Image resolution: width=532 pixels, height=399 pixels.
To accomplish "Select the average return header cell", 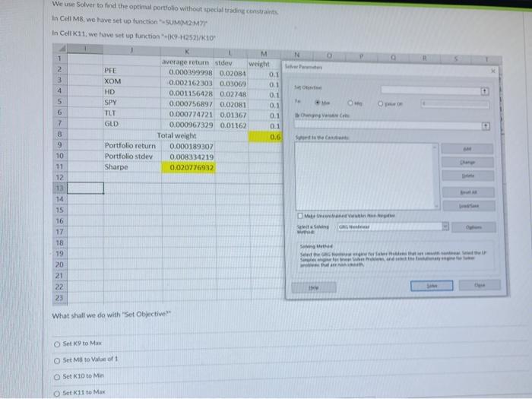I will click(x=187, y=62).
